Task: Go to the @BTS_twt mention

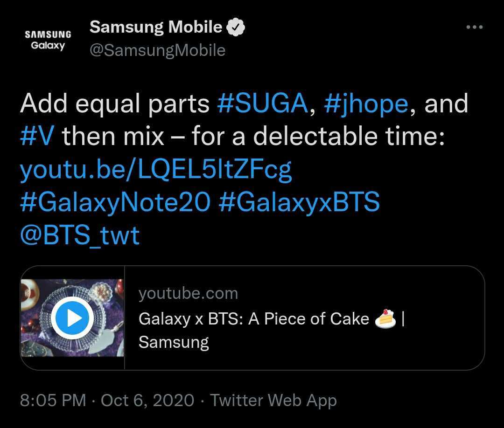Action: pyautogui.click(x=80, y=236)
